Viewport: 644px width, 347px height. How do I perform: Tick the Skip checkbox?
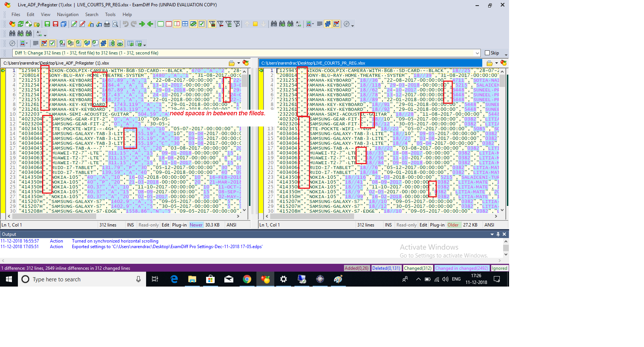coord(487,53)
